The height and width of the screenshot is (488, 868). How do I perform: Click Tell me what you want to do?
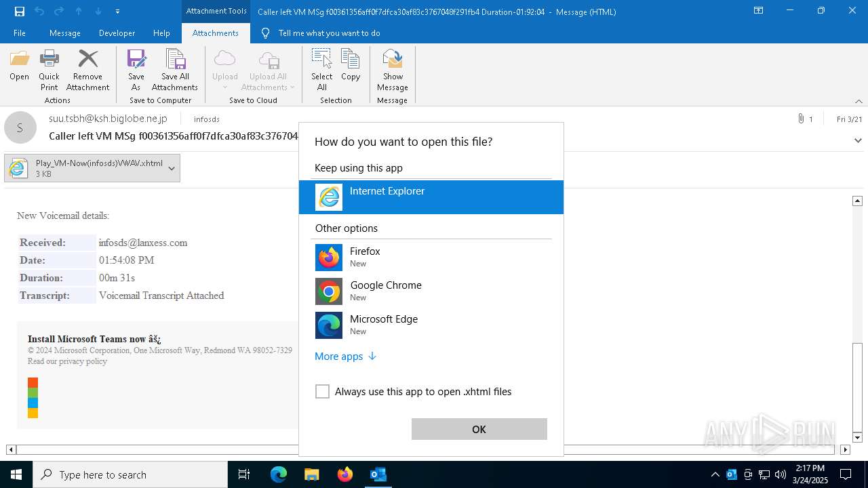(x=329, y=33)
